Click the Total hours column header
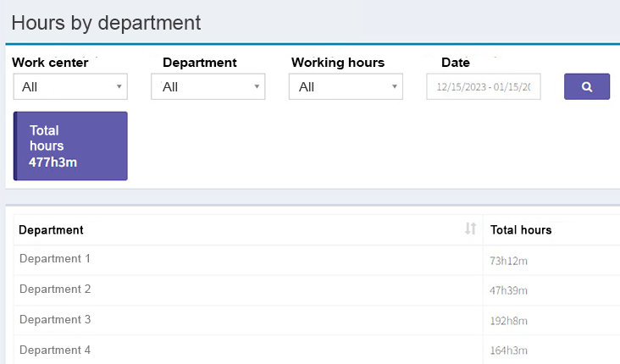Image resolution: width=620 pixels, height=364 pixels. click(x=521, y=230)
